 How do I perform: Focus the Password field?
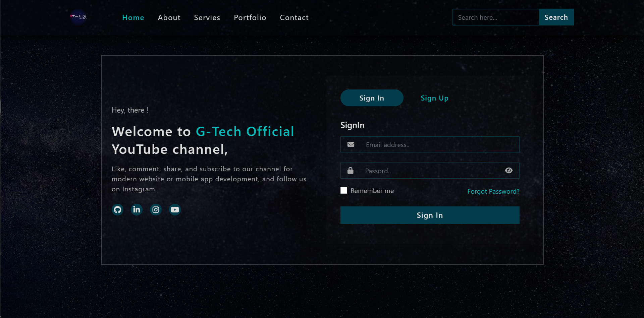(430, 171)
